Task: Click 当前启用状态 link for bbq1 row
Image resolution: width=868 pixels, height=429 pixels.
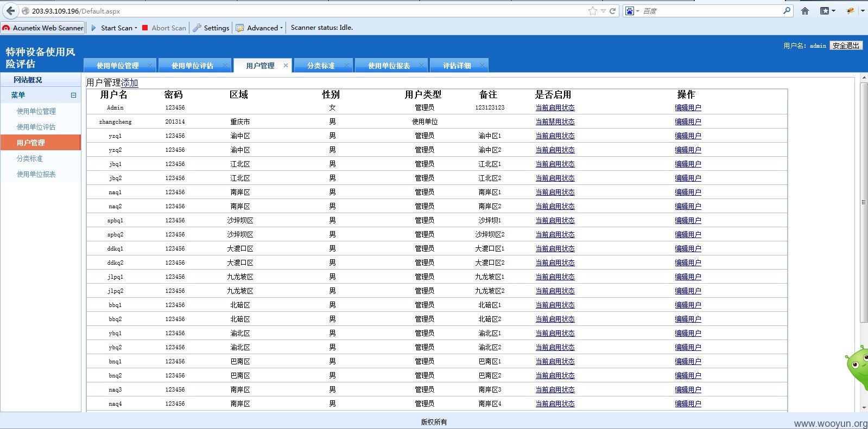Action: [555, 305]
